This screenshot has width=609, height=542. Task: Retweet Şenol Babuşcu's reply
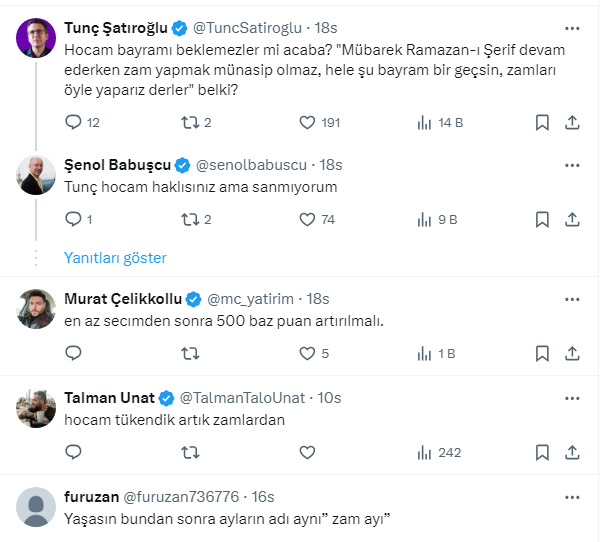pyautogui.click(x=190, y=219)
